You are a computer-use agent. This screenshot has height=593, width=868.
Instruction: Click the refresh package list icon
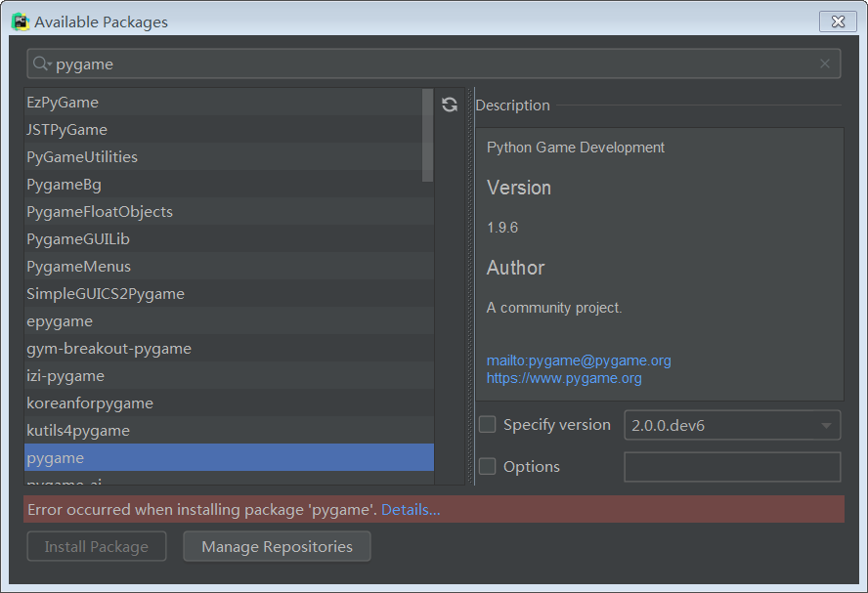450,105
